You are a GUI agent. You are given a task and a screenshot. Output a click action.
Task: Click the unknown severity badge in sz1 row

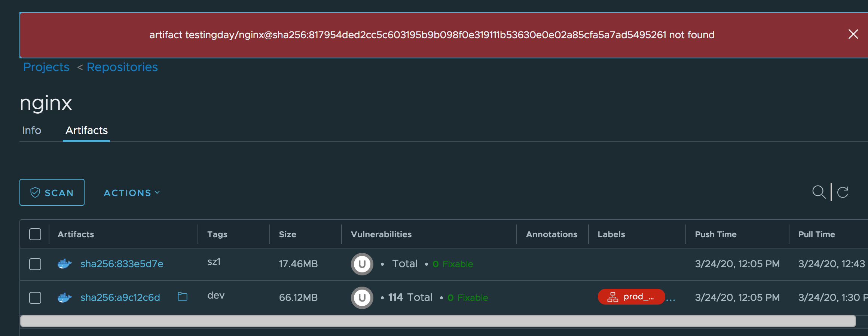pos(362,264)
